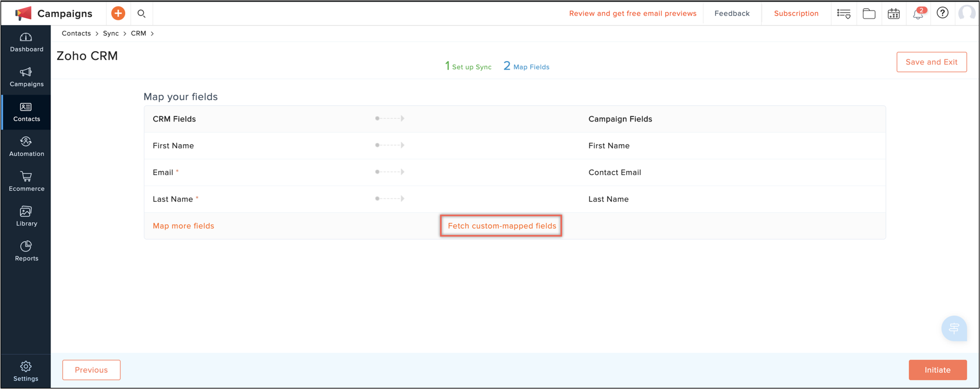
Task: Go to step 1 Set up Sync
Action: [468, 66]
